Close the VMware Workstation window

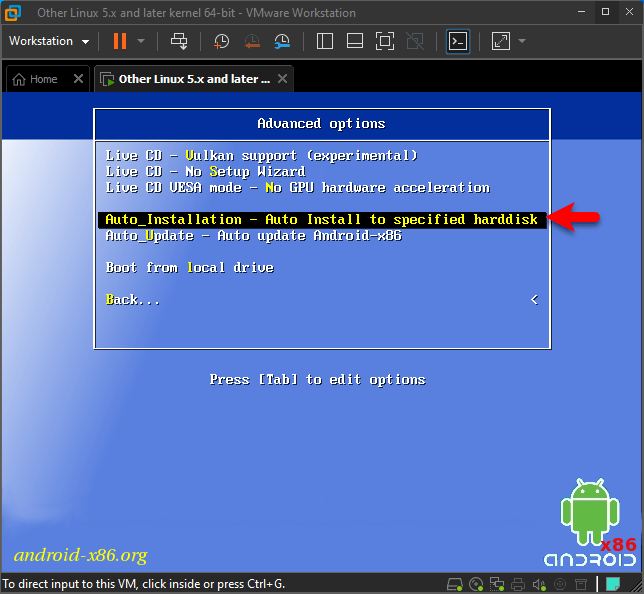pyautogui.click(x=629, y=12)
